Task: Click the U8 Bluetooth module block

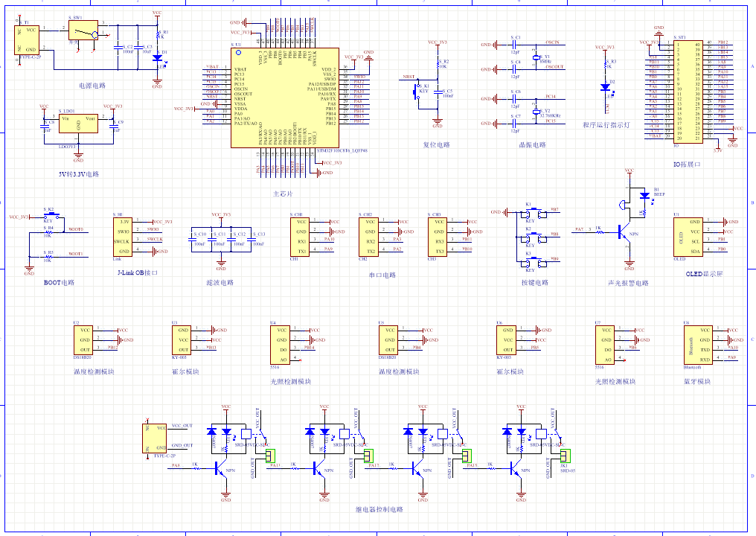Action: [698, 345]
